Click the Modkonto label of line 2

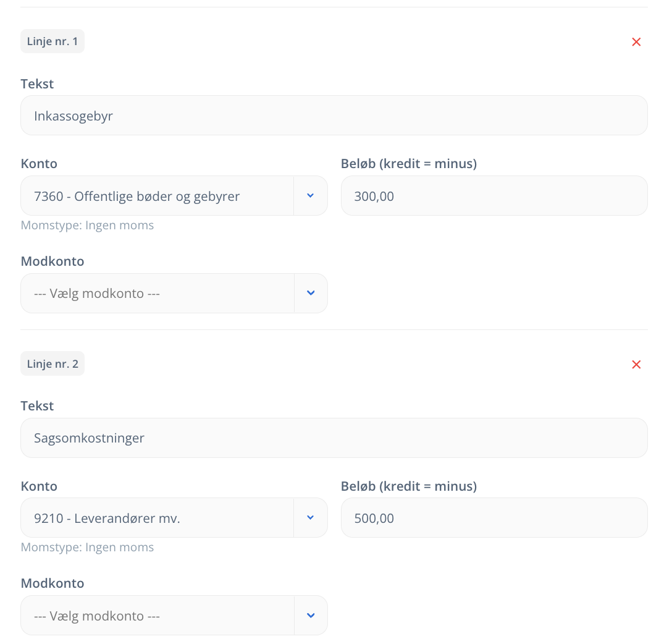52,583
